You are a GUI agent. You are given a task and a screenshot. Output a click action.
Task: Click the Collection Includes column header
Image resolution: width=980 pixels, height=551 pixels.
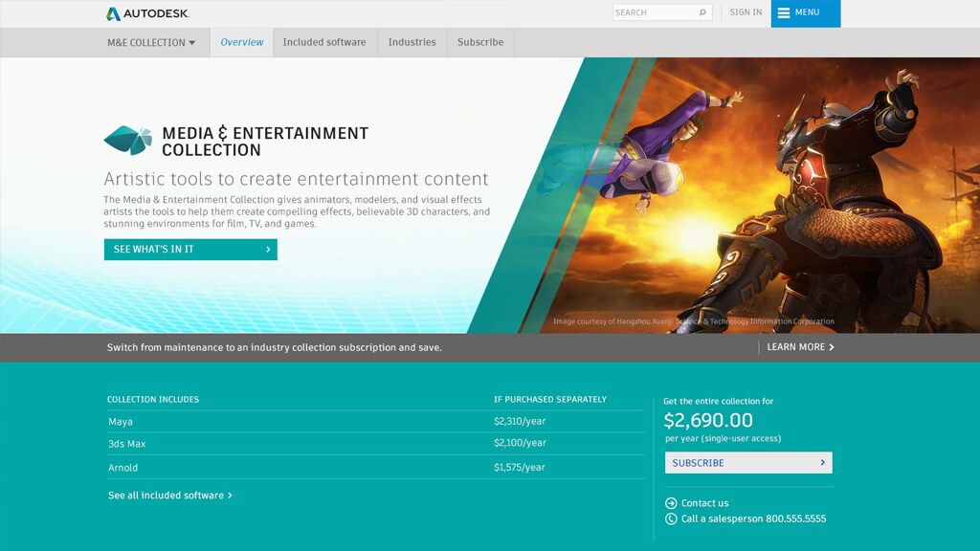click(x=153, y=399)
